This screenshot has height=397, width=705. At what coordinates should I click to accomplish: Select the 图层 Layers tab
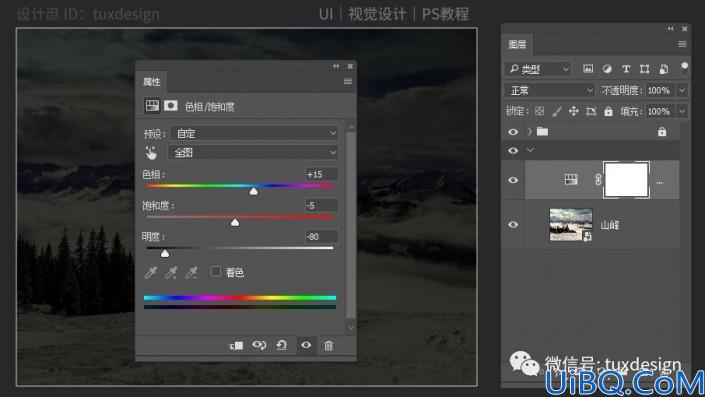[x=517, y=44]
